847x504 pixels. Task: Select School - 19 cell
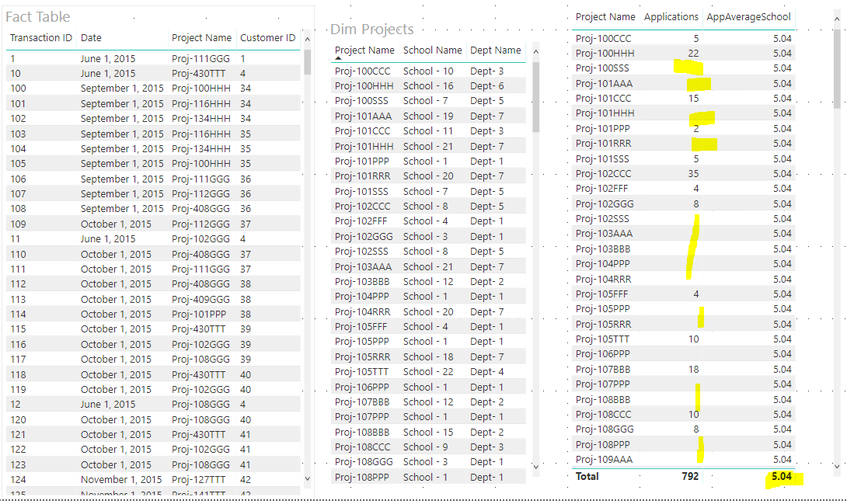point(428,116)
